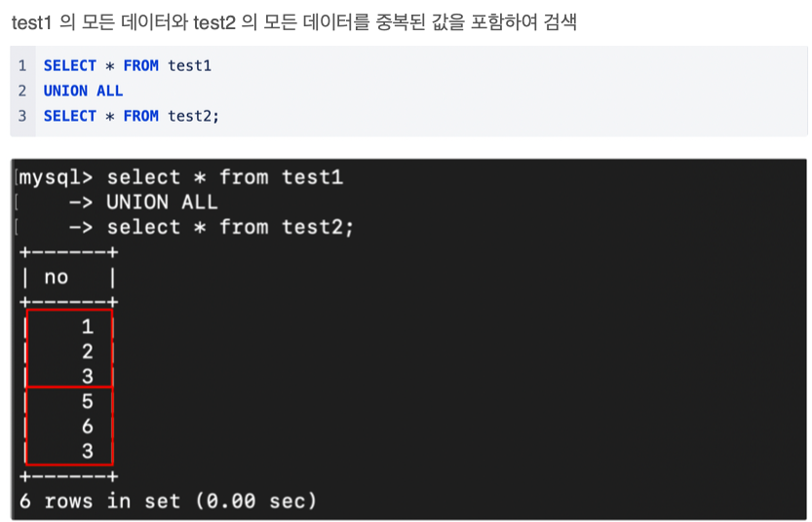Click UNION ALL text in terminal output

point(162,203)
